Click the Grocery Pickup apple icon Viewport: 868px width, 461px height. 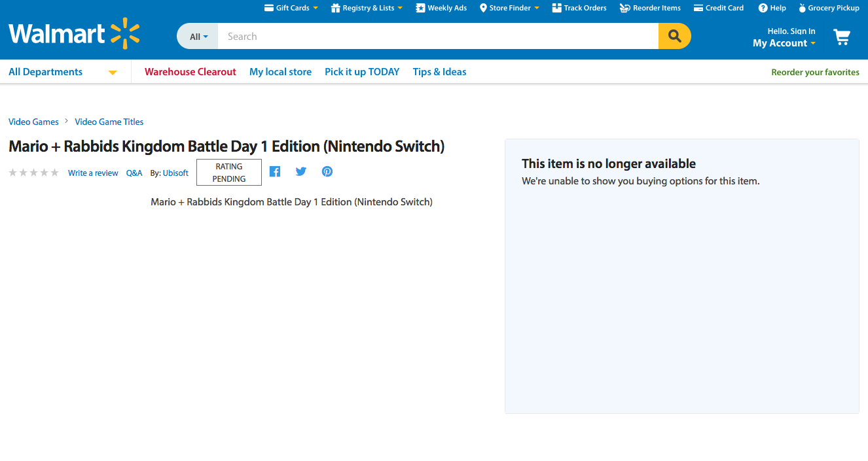[802, 8]
